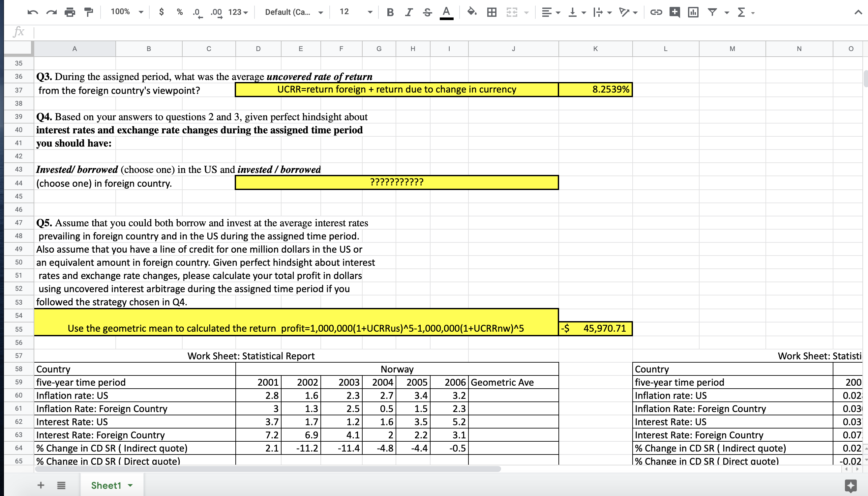Click the Undo arrow icon

[x=32, y=13]
